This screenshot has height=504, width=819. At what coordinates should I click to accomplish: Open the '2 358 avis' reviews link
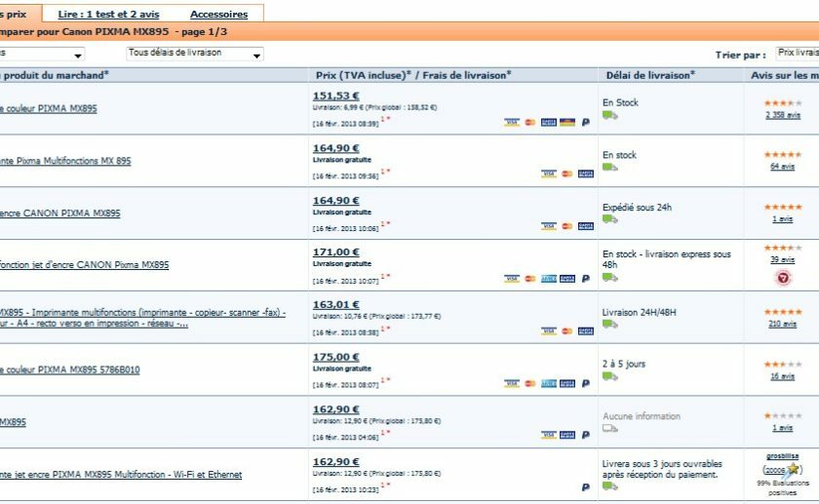tap(782, 115)
